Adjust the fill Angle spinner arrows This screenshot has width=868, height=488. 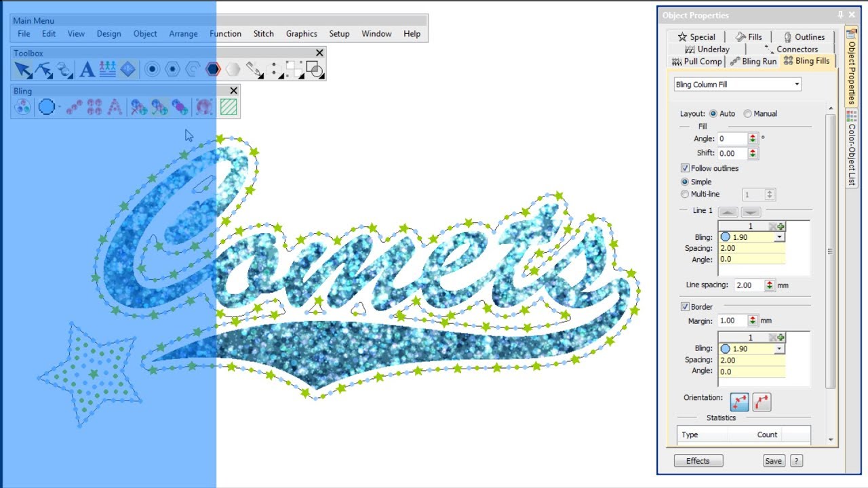[753, 138]
